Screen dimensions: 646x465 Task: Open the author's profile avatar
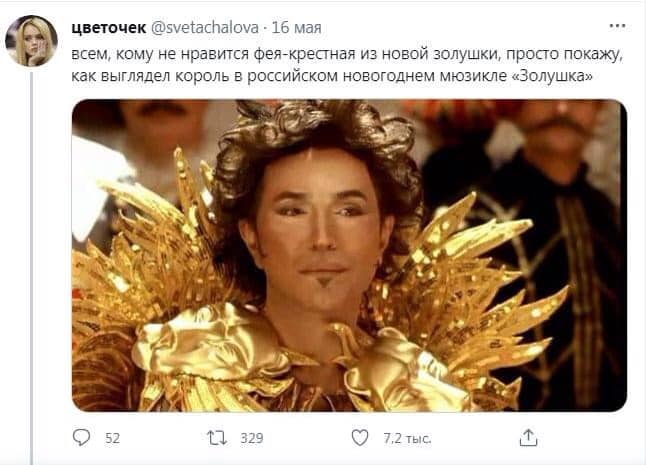tap(31, 41)
